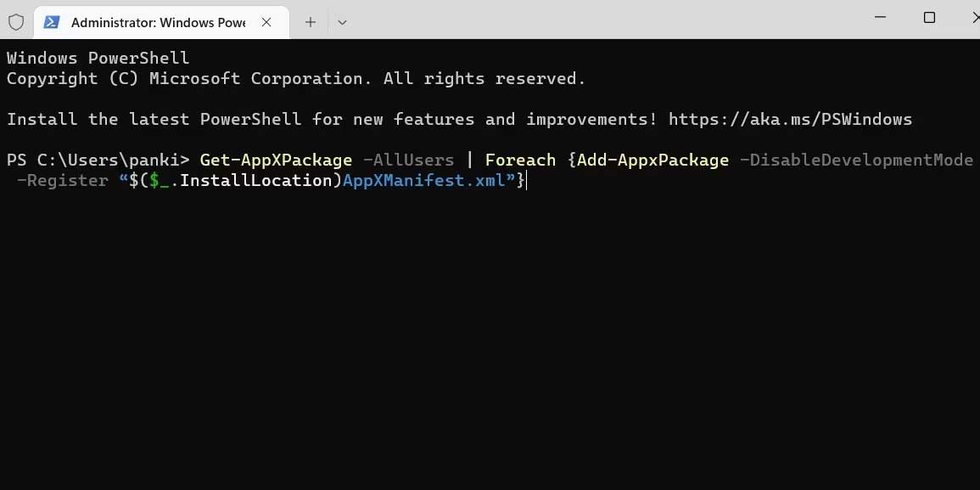Click the AppXManifest.xml filename text
The image size is (980, 490).
coord(423,180)
